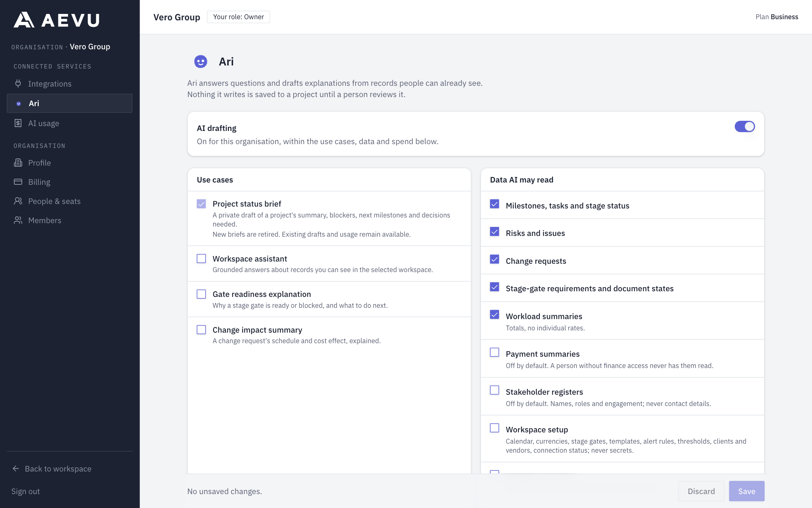Viewport: 812px width, 508px height.
Task: Uncheck the Change requests checkbox
Action: click(x=495, y=259)
